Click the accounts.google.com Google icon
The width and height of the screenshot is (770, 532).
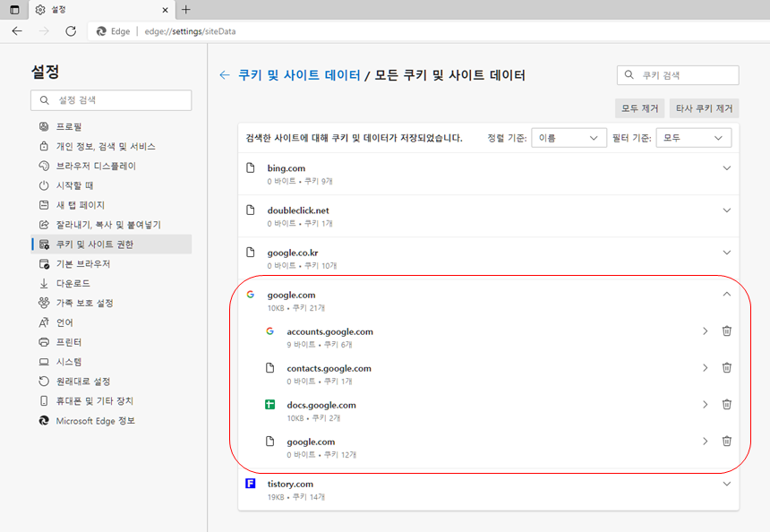point(270,331)
